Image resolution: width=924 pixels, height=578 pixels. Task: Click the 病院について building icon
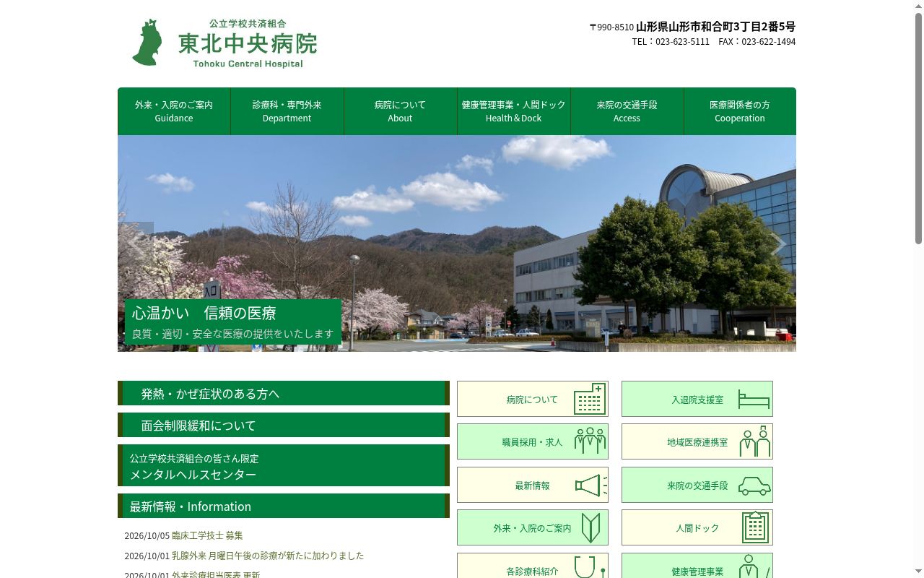pyautogui.click(x=590, y=399)
